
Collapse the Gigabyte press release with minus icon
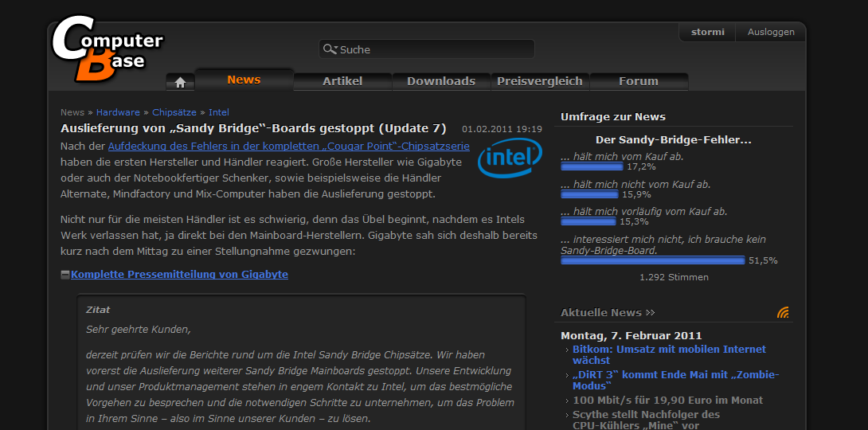pyautogui.click(x=65, y=275)
